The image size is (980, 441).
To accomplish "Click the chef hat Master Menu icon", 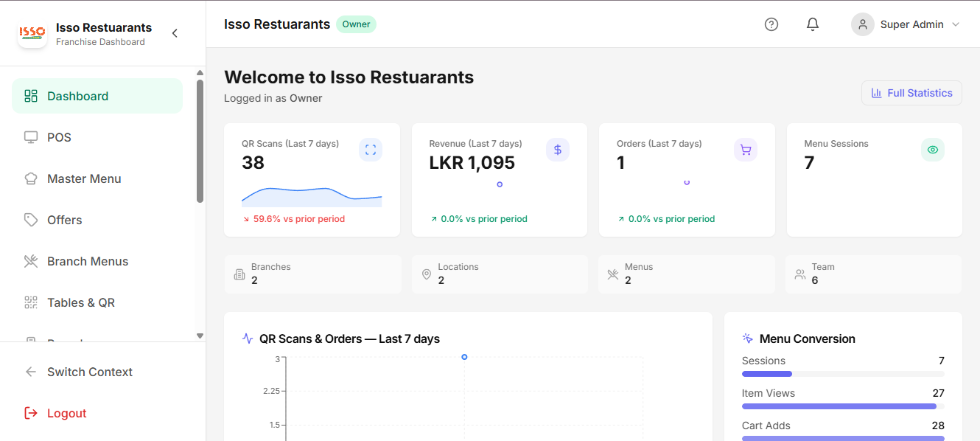I will (x=31, y=178).
